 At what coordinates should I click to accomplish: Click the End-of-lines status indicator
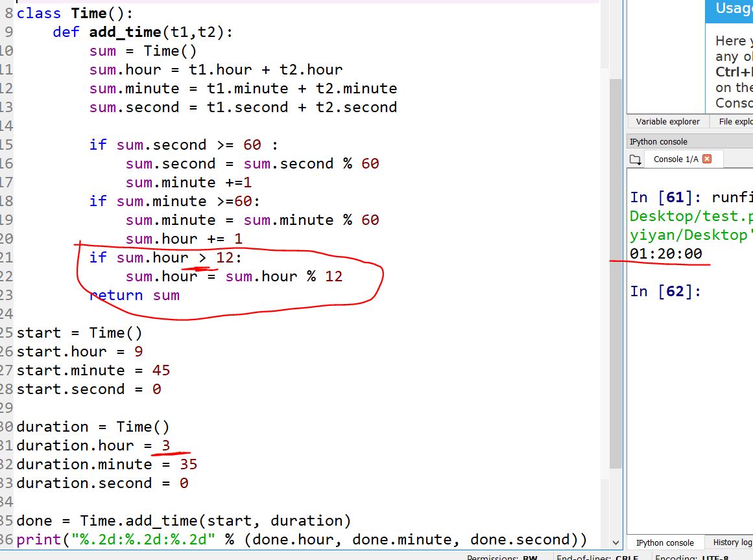[597, 557]
